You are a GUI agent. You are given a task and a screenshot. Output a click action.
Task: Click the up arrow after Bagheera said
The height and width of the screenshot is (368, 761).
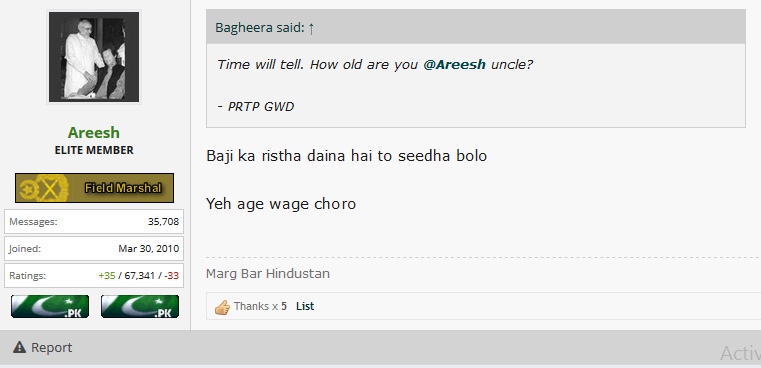click(x=311, y=28)
